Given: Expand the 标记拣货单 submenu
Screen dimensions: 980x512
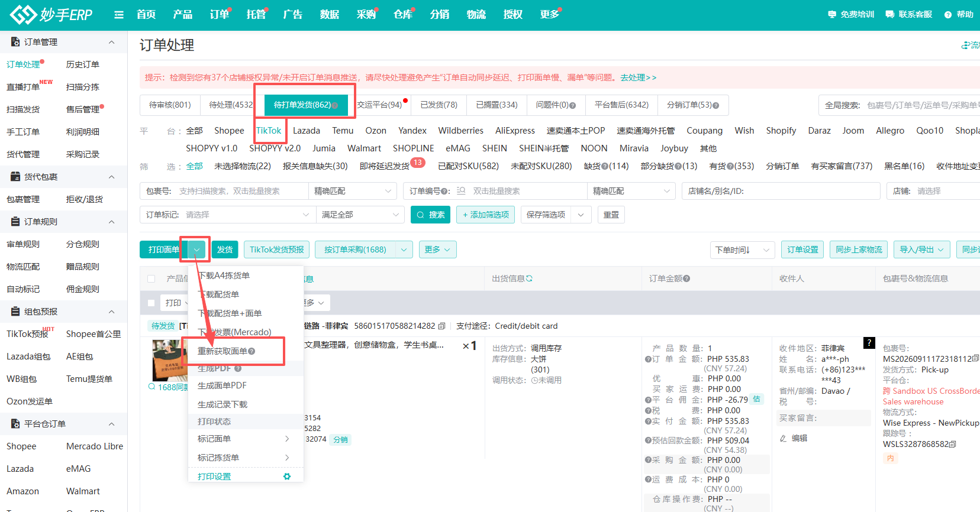Looking at the screenshot, I should pos(246,458).
